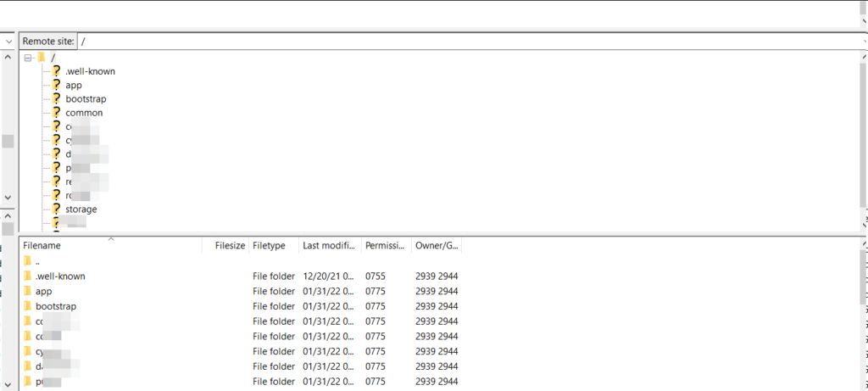Screen dimensions: 868x391
Task: Open the Remote site path dropdown
Action: click(x=862, y=41)
